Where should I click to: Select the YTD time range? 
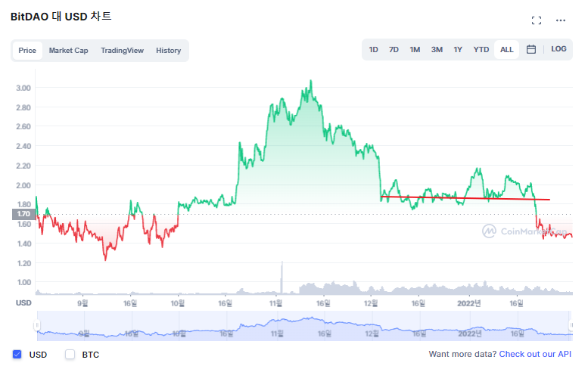(481, 49)
